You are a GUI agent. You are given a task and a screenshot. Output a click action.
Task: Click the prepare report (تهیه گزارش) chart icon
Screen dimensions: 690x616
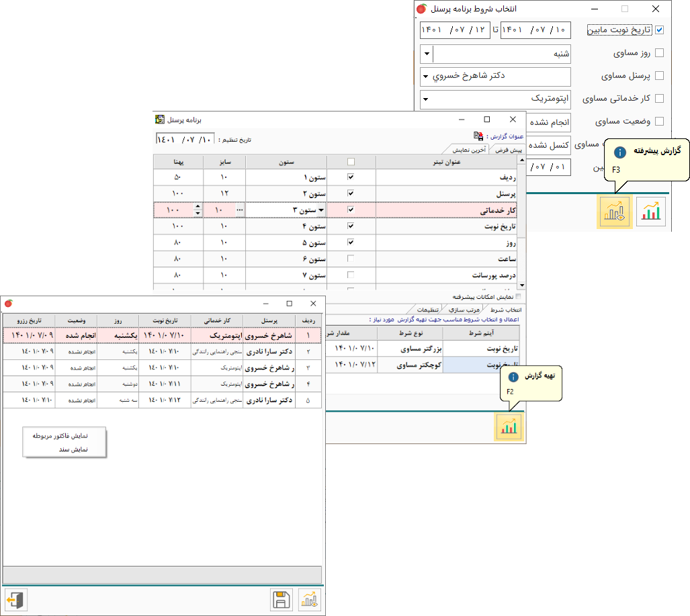coord(509,427)
